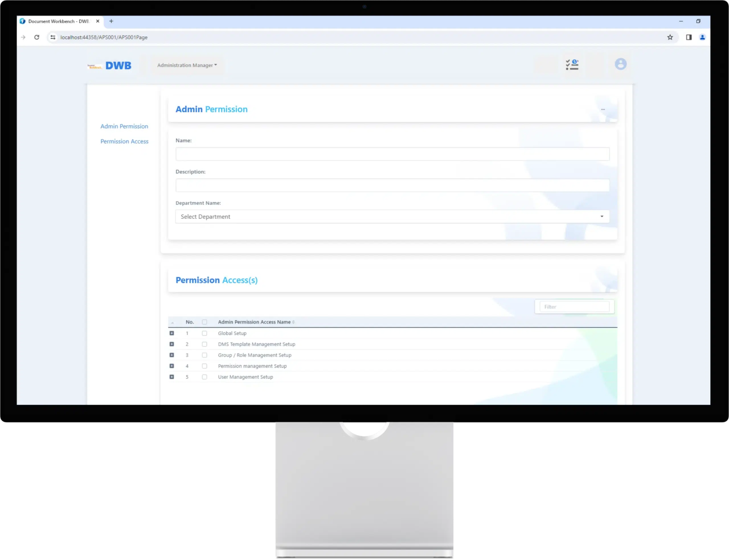
Task: Expand User Management Setup row
Action: 172,377
